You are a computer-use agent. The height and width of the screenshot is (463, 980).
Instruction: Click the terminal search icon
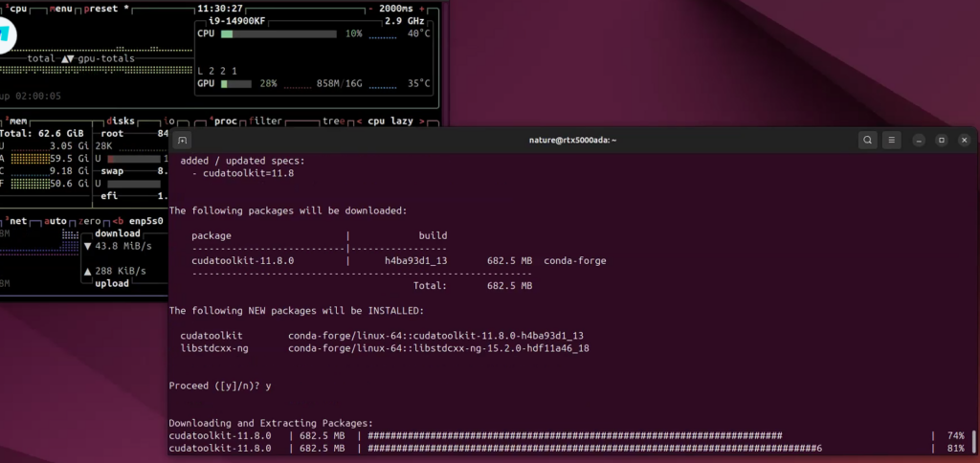[x=867, y=141]
